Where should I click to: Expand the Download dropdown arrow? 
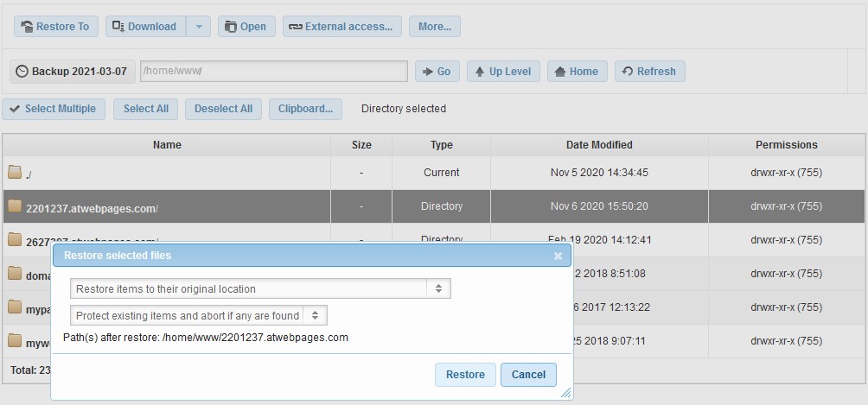(x=198, y=27)
